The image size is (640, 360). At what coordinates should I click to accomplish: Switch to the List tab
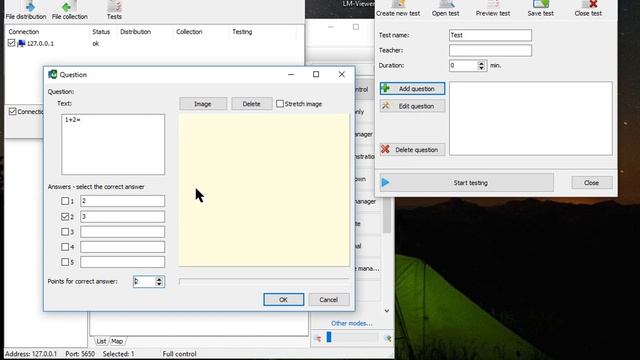[x=101, y=341]
